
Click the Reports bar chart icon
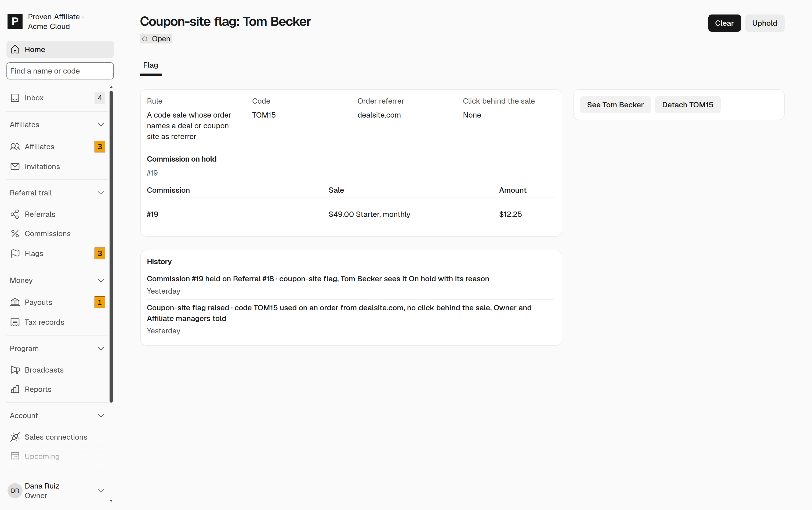(x=15, y=389)
